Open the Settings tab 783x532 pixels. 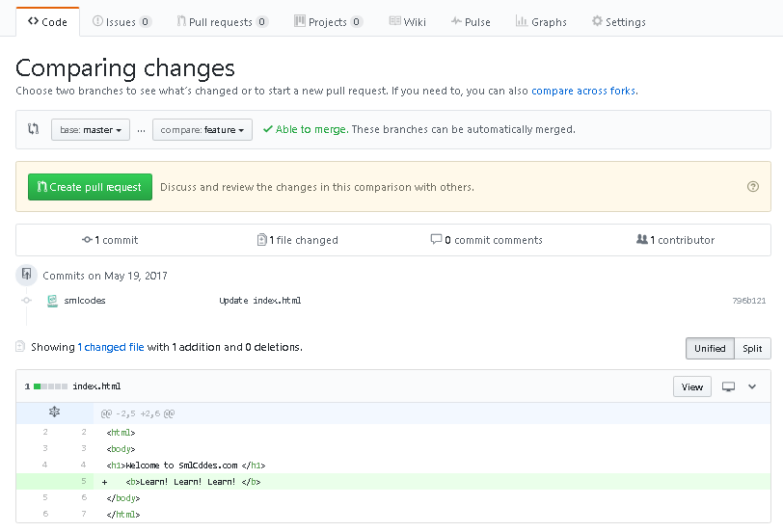coord(618,22)
